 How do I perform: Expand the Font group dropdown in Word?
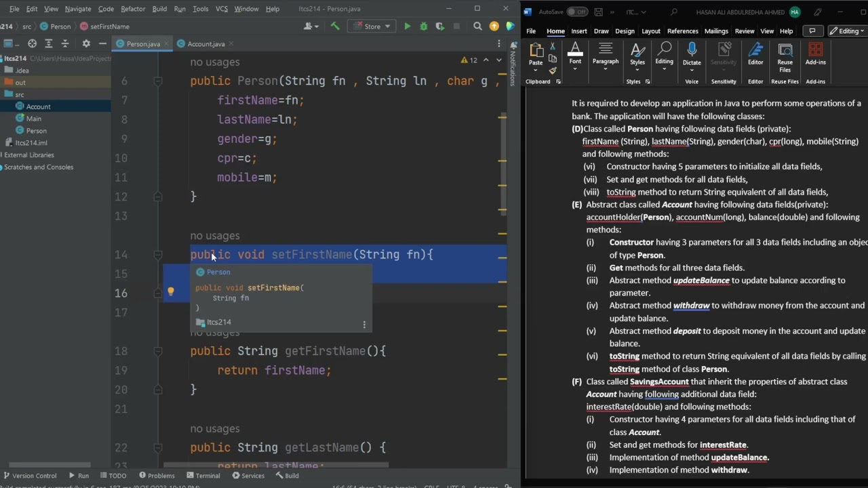coord(575,68)
